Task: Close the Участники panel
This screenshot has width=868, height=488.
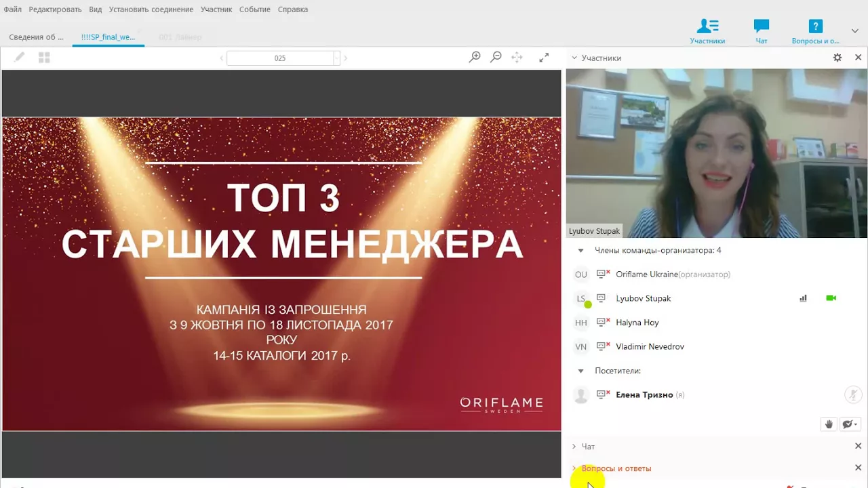Action: coord(858,58)
